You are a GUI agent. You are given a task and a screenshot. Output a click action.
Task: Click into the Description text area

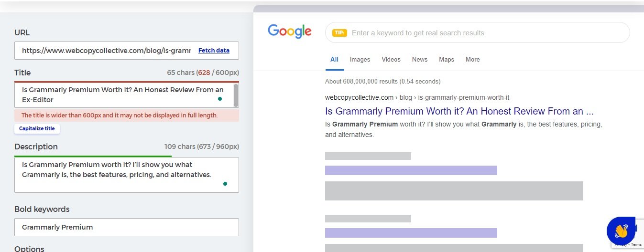click(127, 175)
